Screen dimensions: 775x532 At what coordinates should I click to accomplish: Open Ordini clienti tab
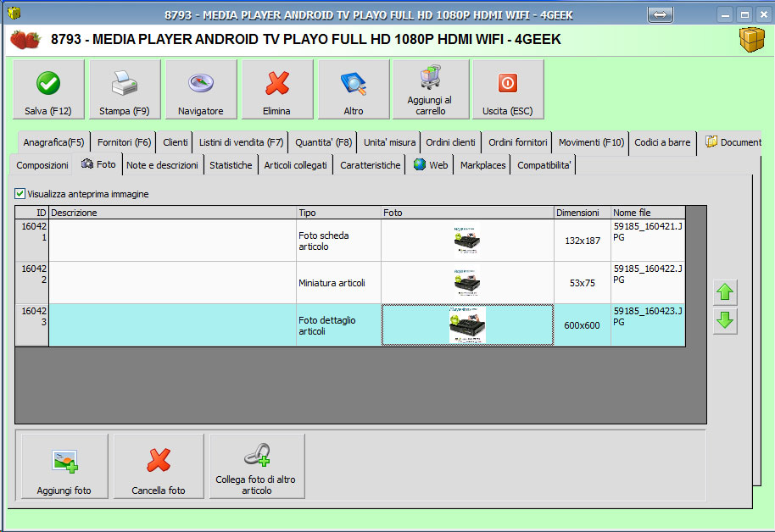coord(451,143)
